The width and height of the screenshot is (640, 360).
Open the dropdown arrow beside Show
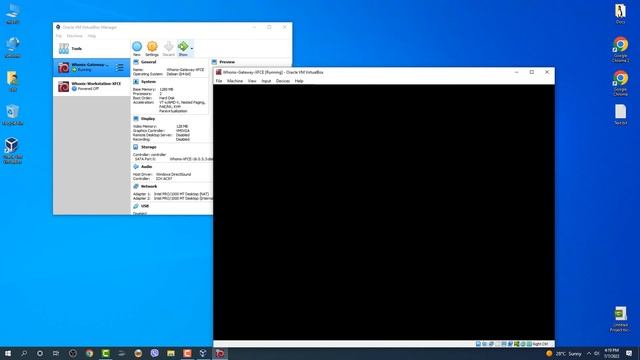192,49
